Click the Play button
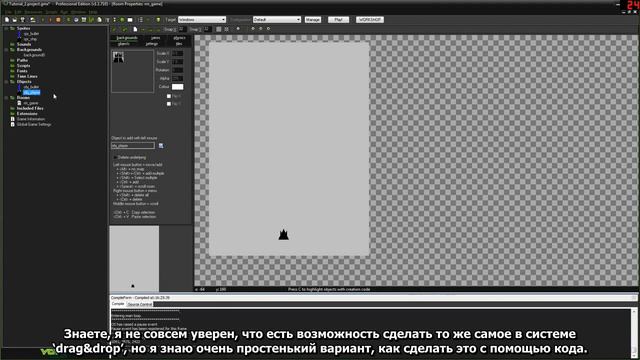 click(338, 20)
